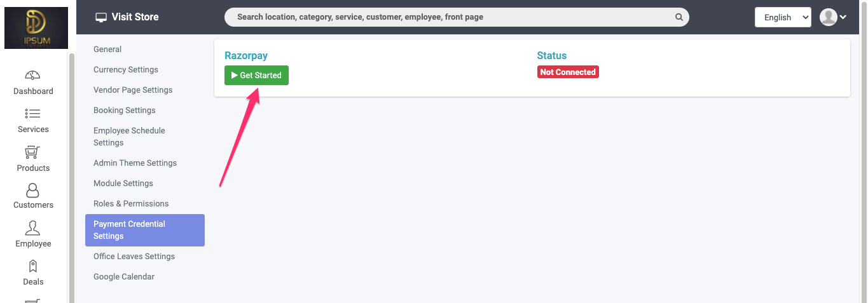
Task: Open the Products cart icon
Action: point(33,152)
